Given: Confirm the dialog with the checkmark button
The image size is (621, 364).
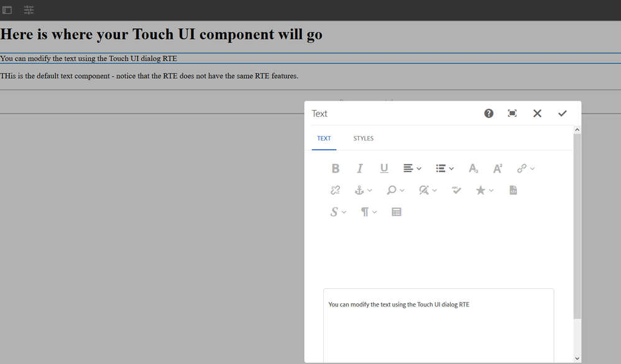Looking at the screenshot, I should pos(563,113).
